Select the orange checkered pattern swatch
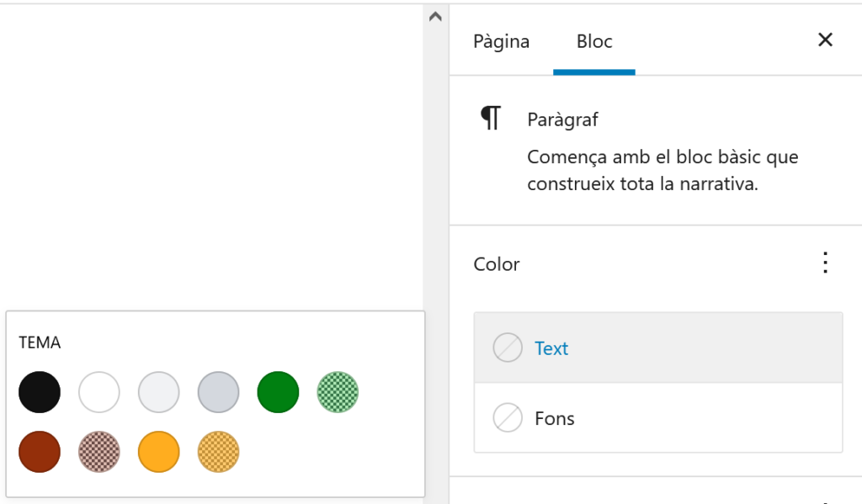The width and height of the screenshot is (862, 504). point(218,452)
